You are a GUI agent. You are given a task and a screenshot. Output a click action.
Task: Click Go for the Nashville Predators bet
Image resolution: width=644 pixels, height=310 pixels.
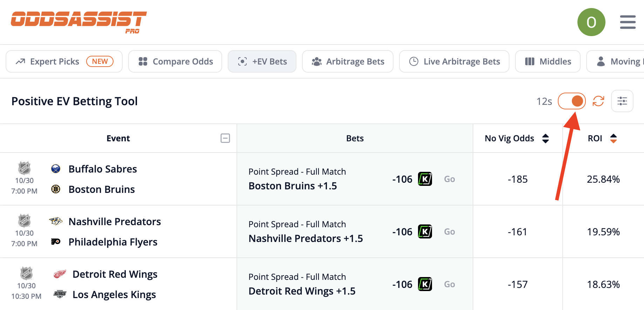450,232
